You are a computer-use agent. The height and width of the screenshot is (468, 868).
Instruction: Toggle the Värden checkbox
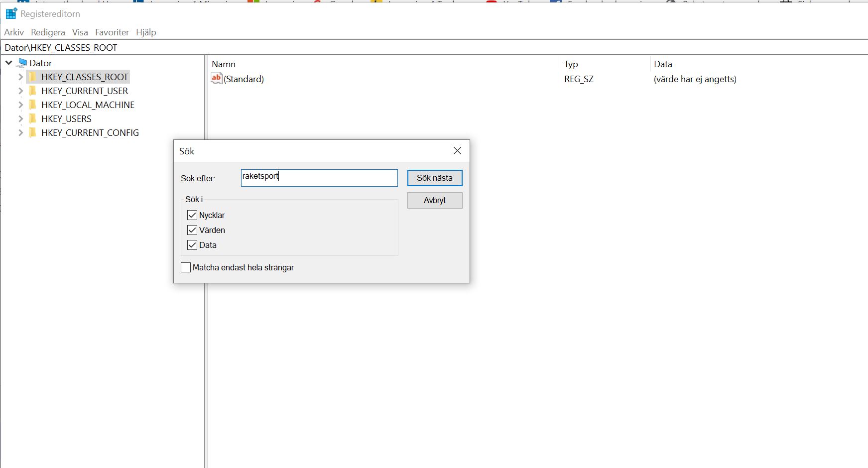tap(192, 230)
